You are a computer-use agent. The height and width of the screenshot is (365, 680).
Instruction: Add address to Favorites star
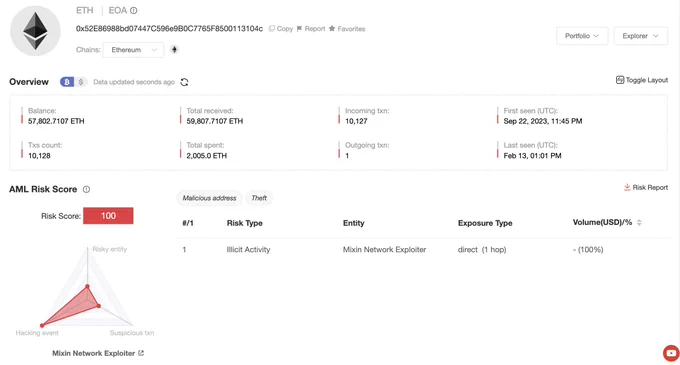[332, 29]
